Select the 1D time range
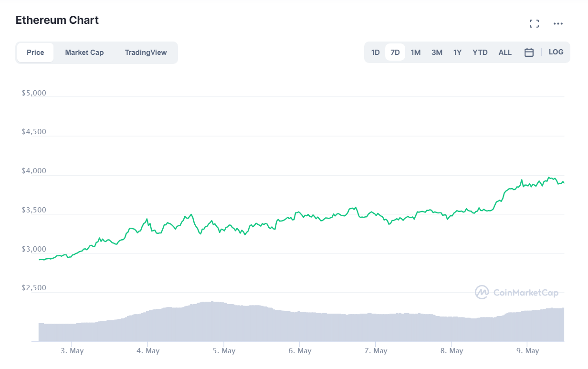The image size is (588, 369). (376, 53)
